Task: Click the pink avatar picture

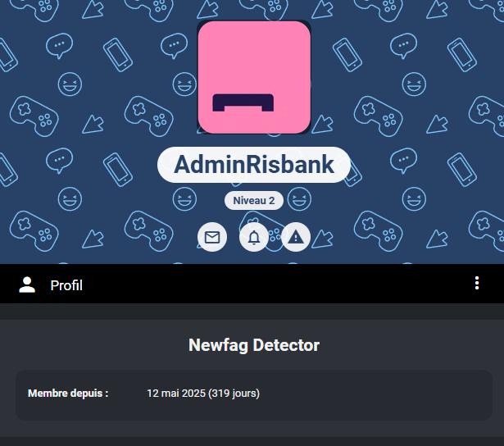Action: (x=254, y=57)
